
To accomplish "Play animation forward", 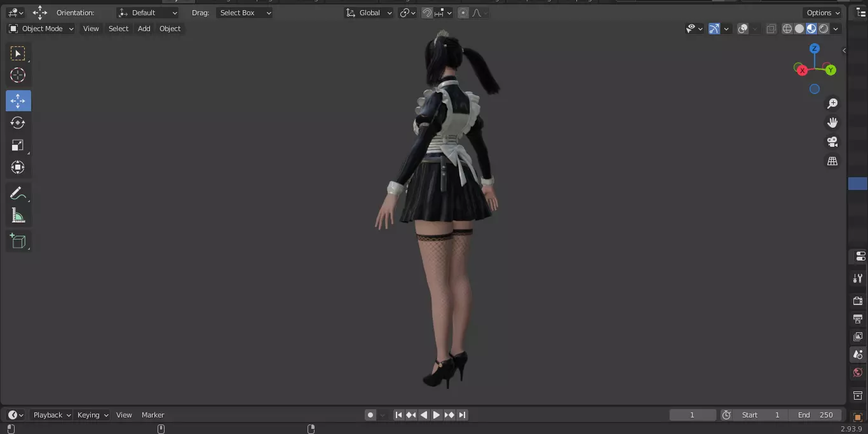I will point(437,415).
